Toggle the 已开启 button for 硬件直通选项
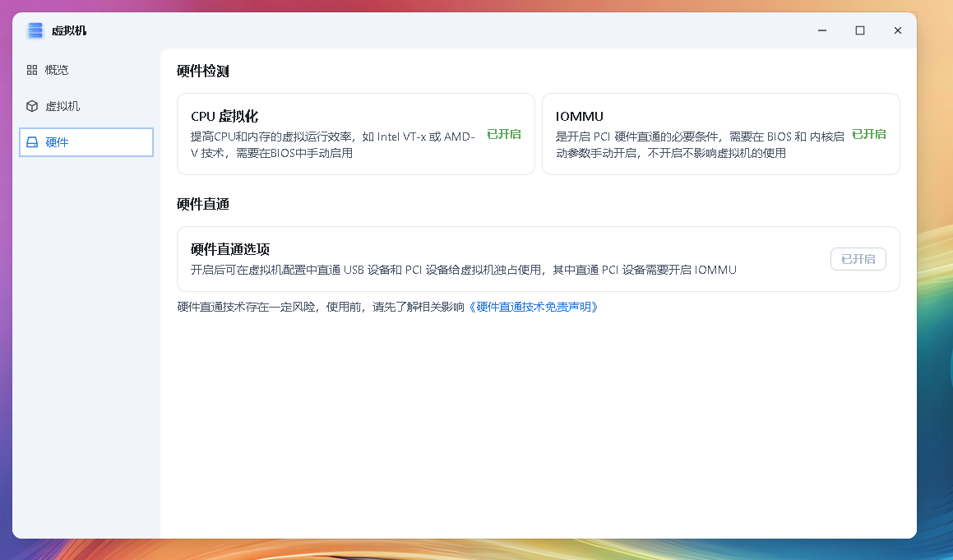Screen dimensions: 953x560 click(x=858, y=259)
